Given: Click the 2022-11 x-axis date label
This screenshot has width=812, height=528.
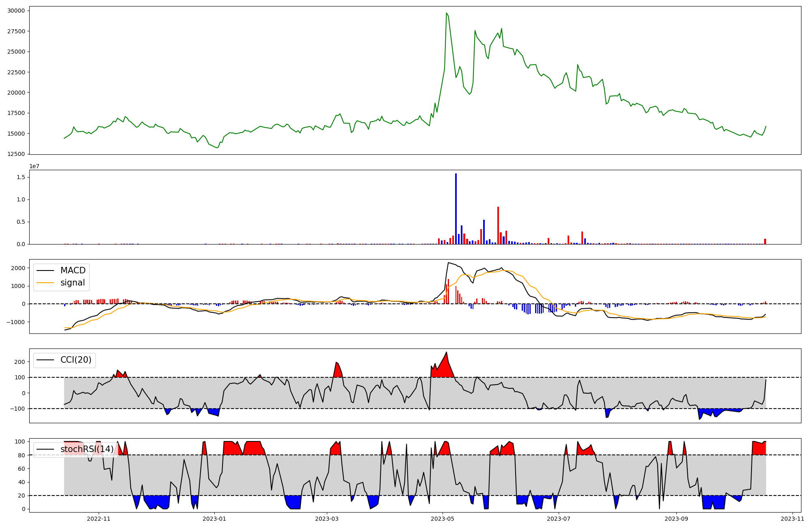Looking at the screenshot, I should pyautogui.click(x=99, y=519).
